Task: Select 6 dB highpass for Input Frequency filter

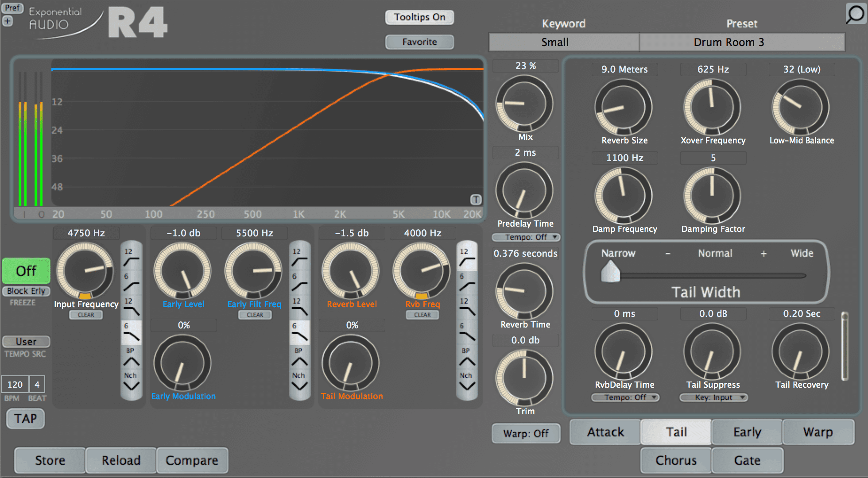Action: (131, 282)
